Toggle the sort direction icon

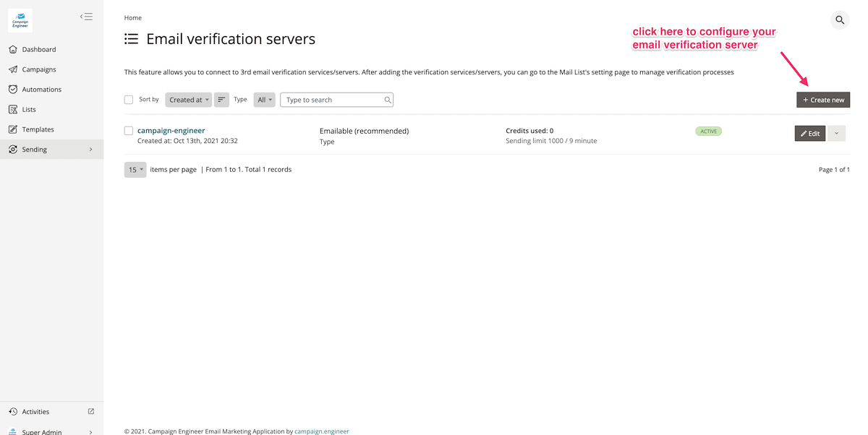tap(221, 100)
